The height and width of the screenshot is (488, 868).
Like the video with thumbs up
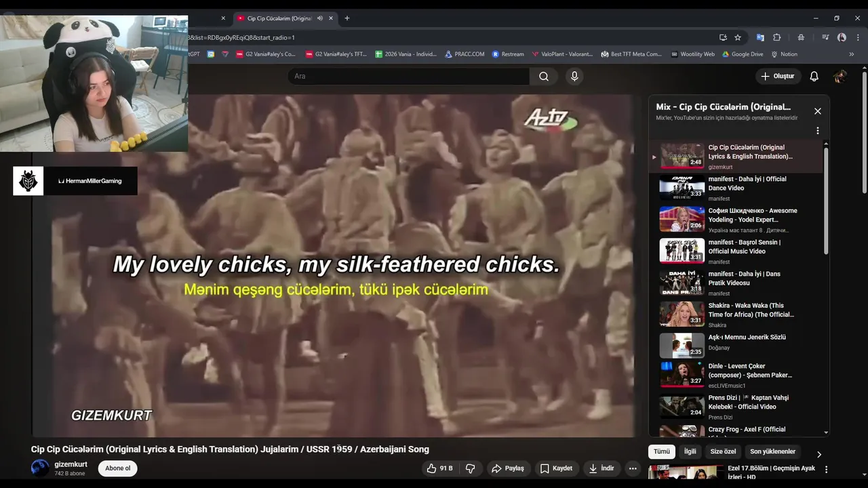coord(439,468)
